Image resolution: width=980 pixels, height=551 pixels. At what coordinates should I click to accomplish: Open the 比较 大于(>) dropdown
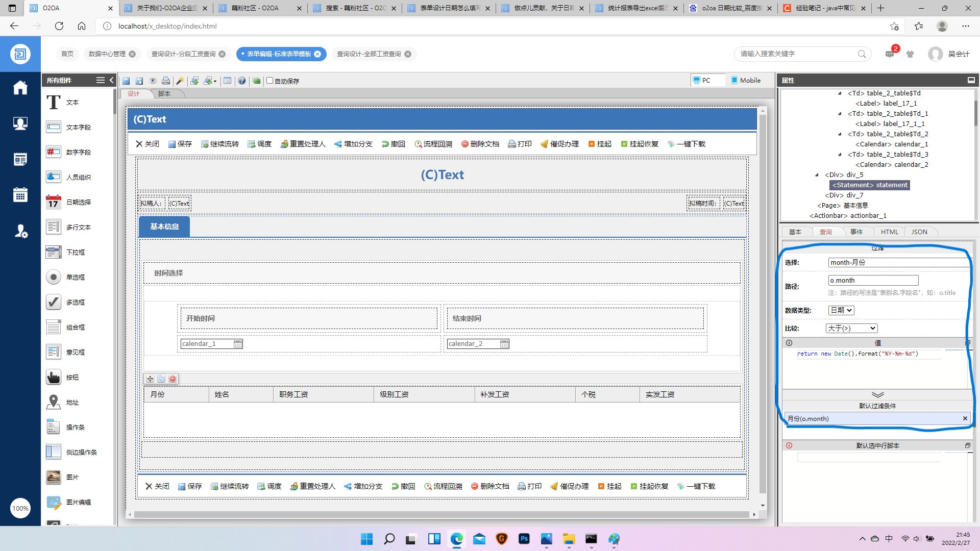tap(851, 328)
